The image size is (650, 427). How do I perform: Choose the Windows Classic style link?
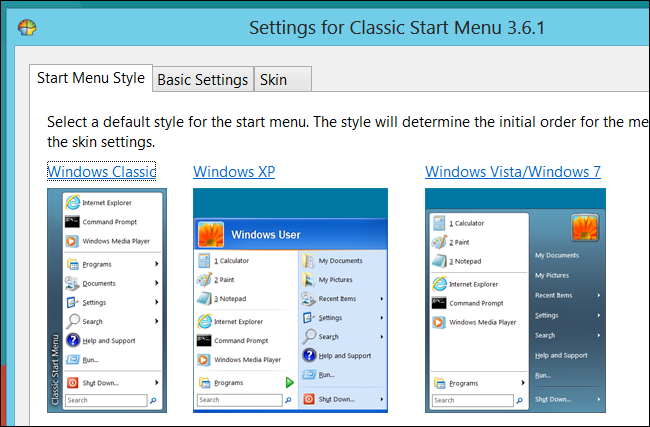point(102,172)
